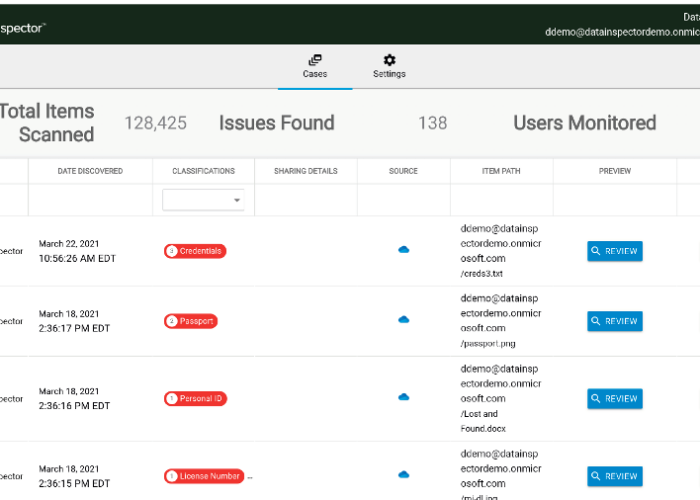Select the 2:36:15 PM EDT timestamp
The height and width of the screenshot is (500, 700).
tap(74, 483)
